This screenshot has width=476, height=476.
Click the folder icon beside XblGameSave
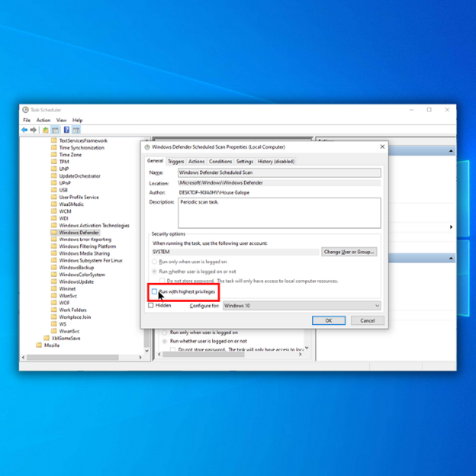click(x=47, y=338)
